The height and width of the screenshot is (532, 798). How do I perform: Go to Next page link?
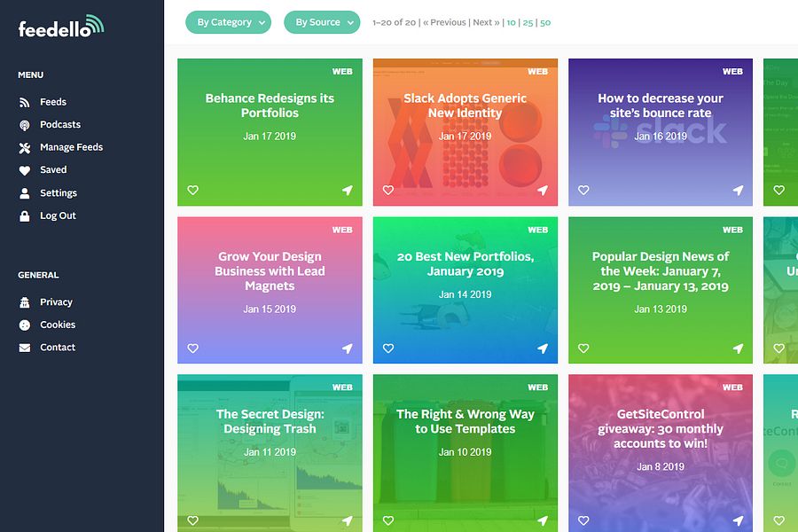point(487,22)
